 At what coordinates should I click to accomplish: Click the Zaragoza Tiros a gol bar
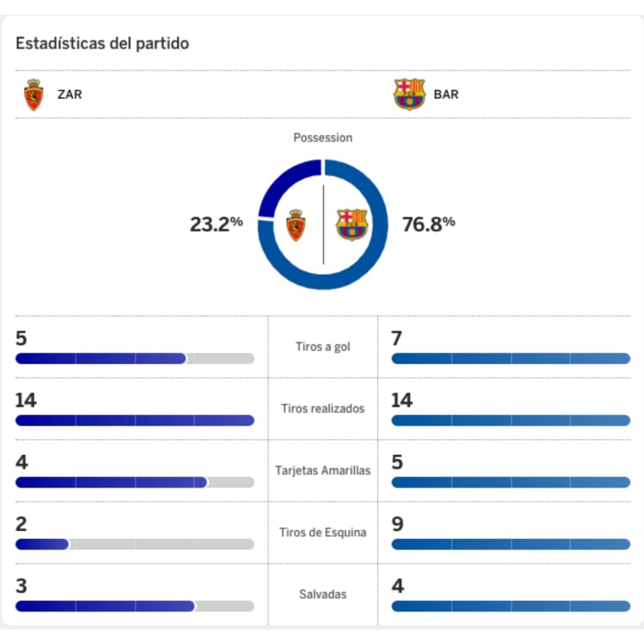click(x=134, y=358)
